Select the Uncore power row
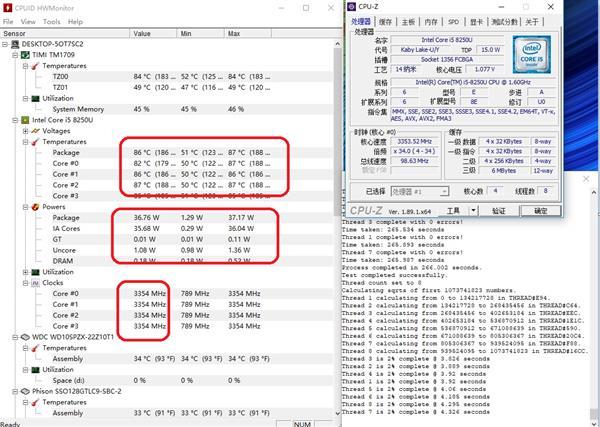Viewport: 600px width, 427px height. point(166,250)
